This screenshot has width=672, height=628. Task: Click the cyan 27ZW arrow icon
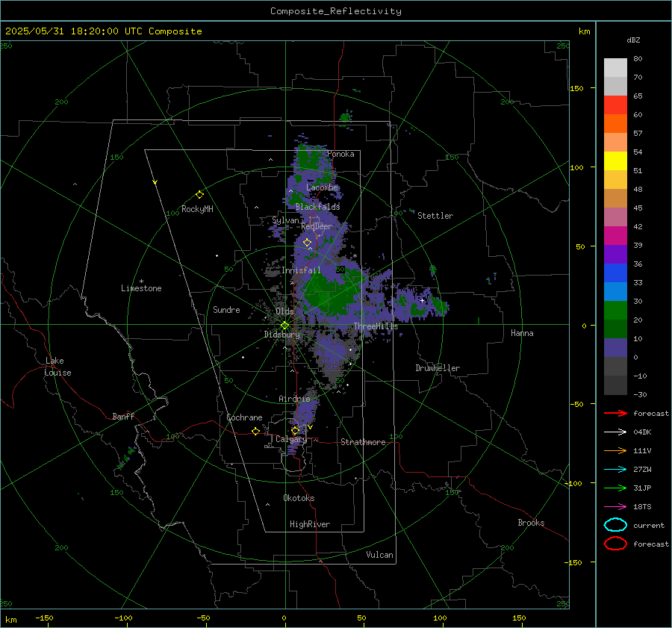615,470
